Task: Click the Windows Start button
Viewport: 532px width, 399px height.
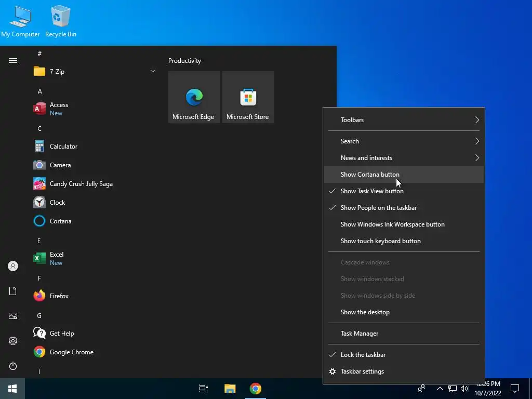Action: click(x=12, y=389)
